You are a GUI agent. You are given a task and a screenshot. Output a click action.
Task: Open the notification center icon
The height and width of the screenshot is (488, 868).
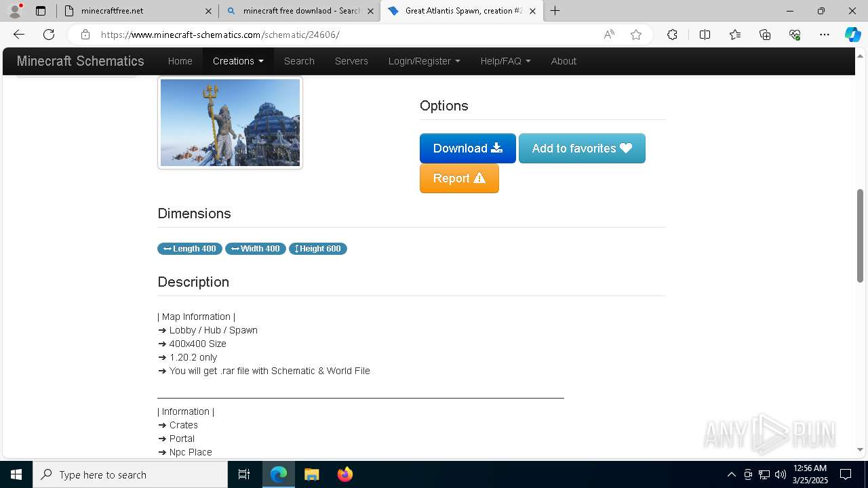[846, 474]
